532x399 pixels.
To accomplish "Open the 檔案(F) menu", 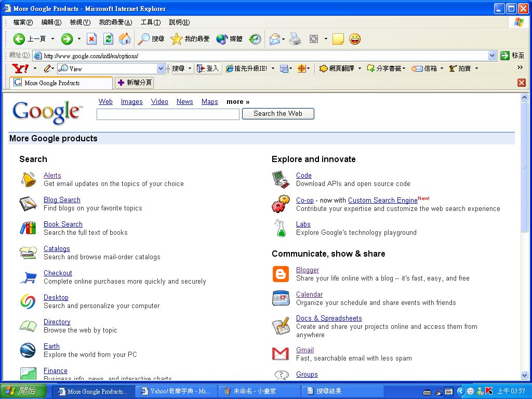I will pyautogui.click(x=23, y=22).
